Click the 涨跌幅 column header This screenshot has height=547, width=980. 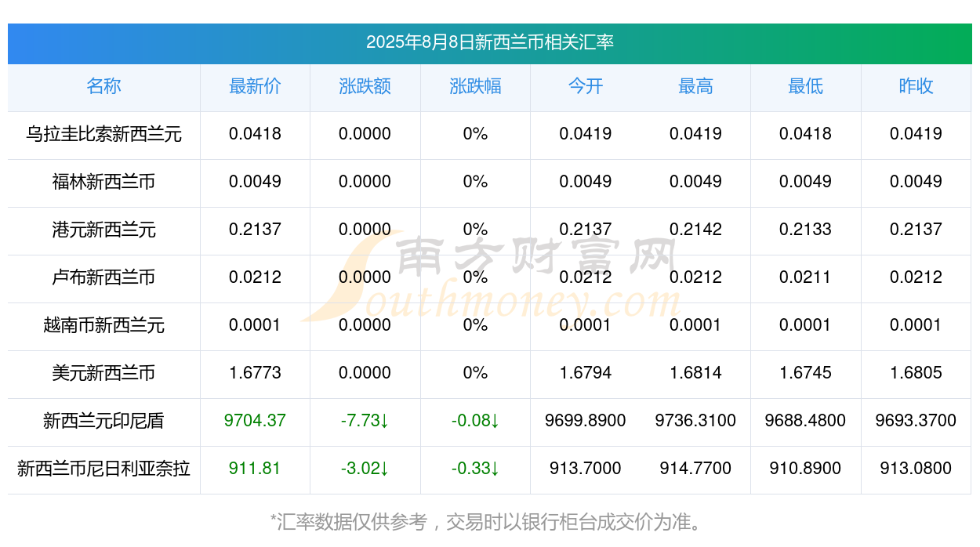[x=475, y=86]
